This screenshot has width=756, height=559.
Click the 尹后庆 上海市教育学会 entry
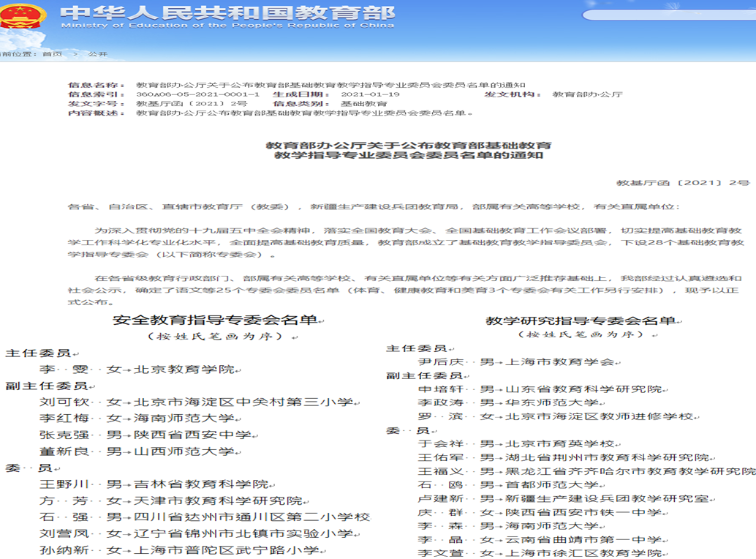(515, 361)
